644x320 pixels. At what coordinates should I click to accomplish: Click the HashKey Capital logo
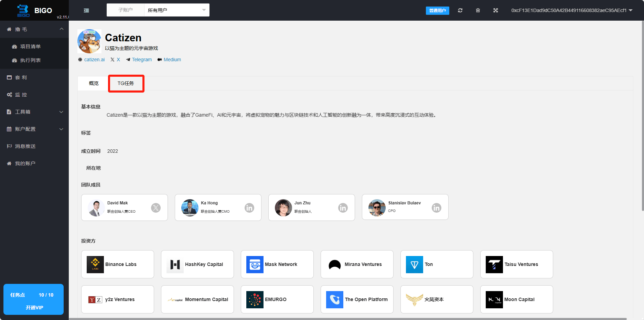pyautogui.click(x=175, y=265)
